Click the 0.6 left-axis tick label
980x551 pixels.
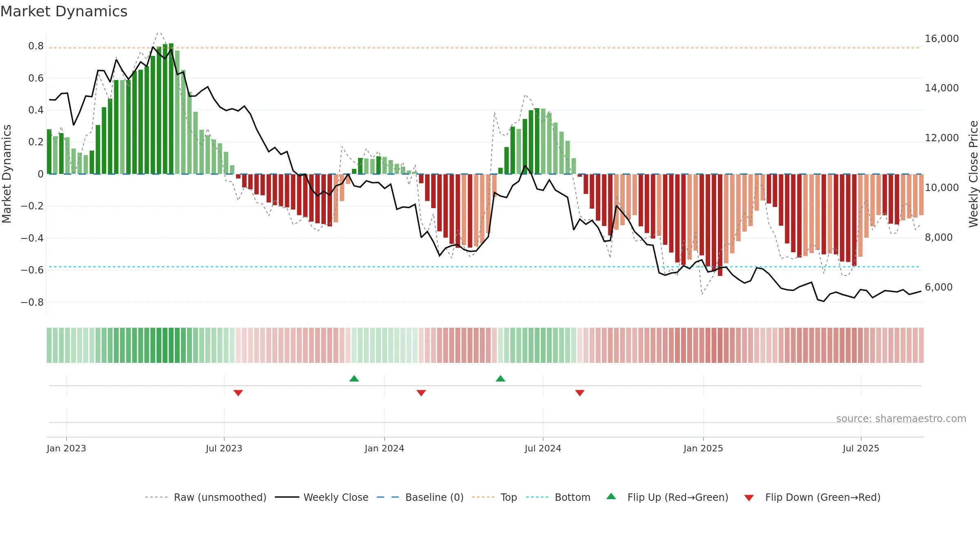(x=36, y=78)
